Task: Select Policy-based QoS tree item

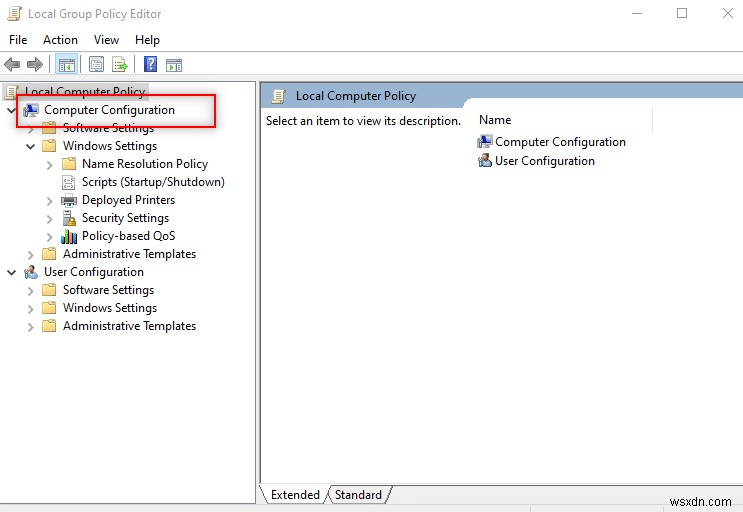Action: click(x=128, y=236)
